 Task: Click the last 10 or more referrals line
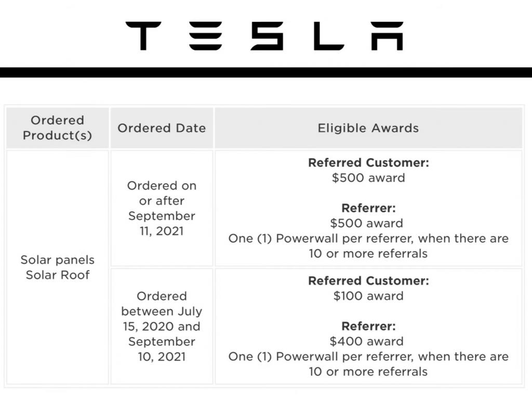pyautogui.click(x=368, y=372)
